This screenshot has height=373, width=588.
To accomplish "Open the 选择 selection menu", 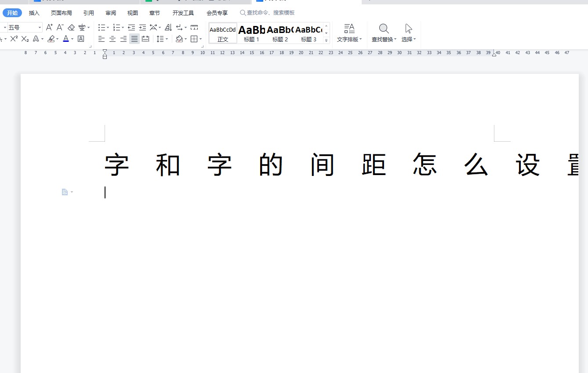I will pyautogui.click(x=409, y=33).
